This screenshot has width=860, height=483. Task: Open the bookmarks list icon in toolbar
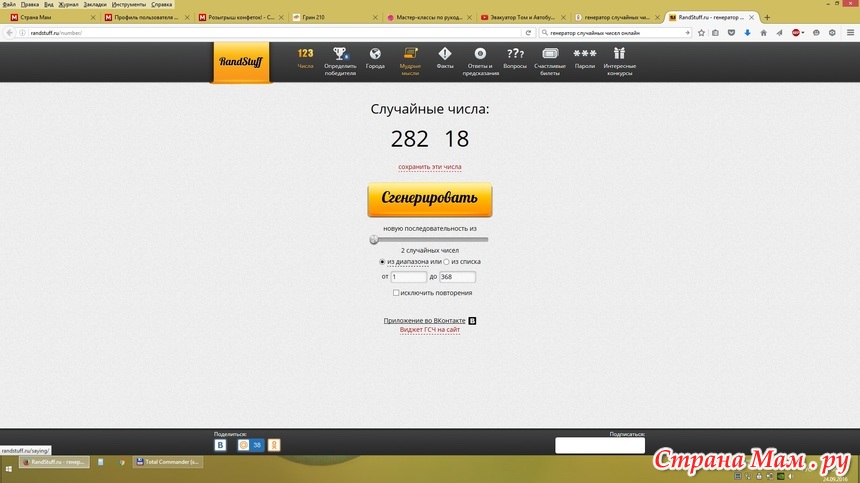[x=715, y=33]
